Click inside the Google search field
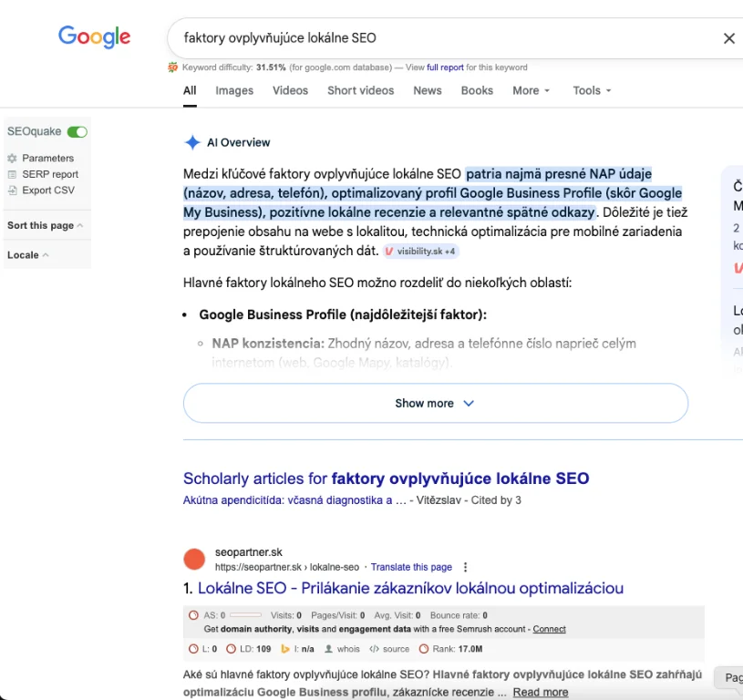 pos(438,38)
